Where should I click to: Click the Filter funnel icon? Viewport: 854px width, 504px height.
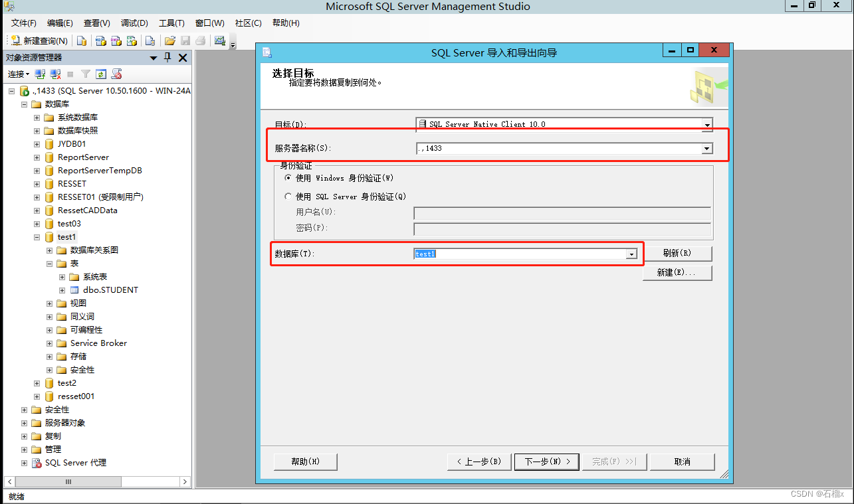click(x=86, y=74)
